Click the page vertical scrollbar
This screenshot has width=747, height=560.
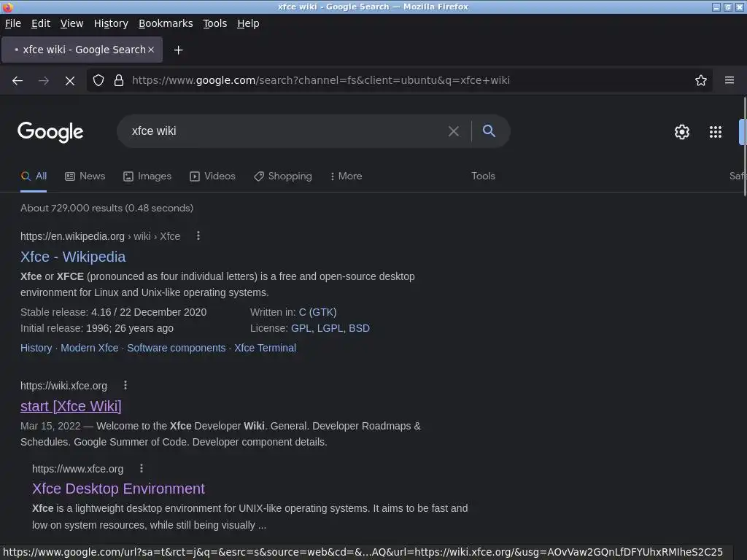tap(745, 146)
